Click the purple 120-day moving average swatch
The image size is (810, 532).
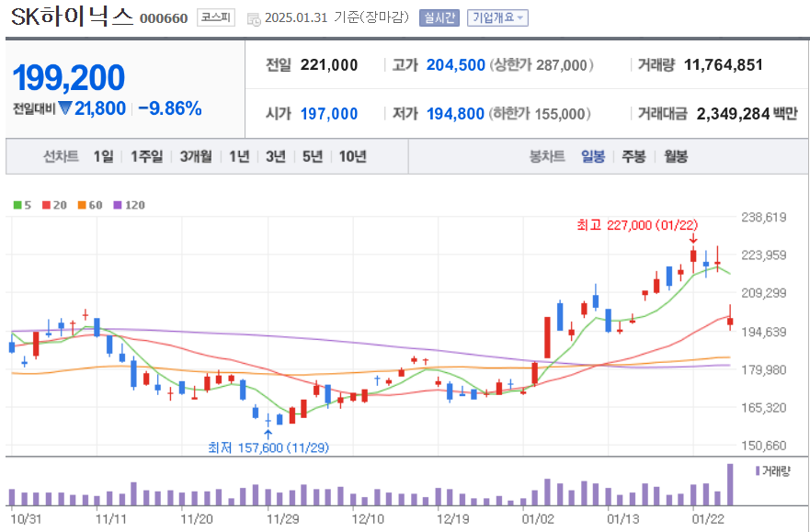pos(118,206)
